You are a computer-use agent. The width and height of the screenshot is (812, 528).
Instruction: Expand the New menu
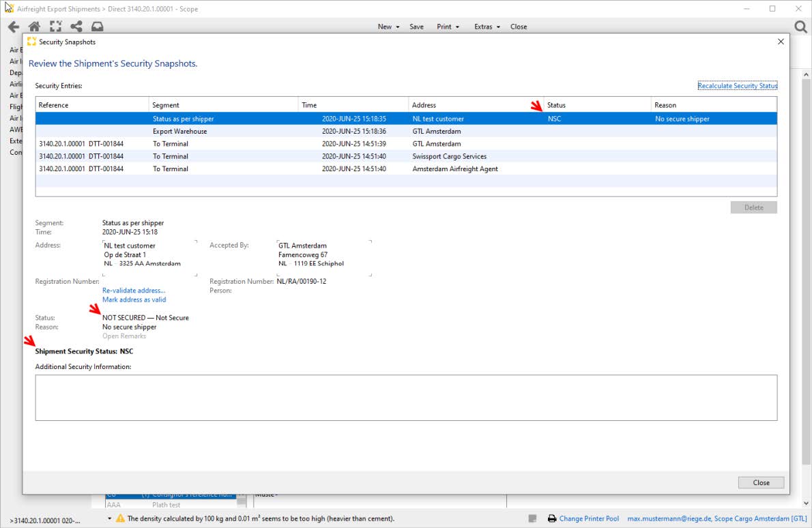point(388,27)
